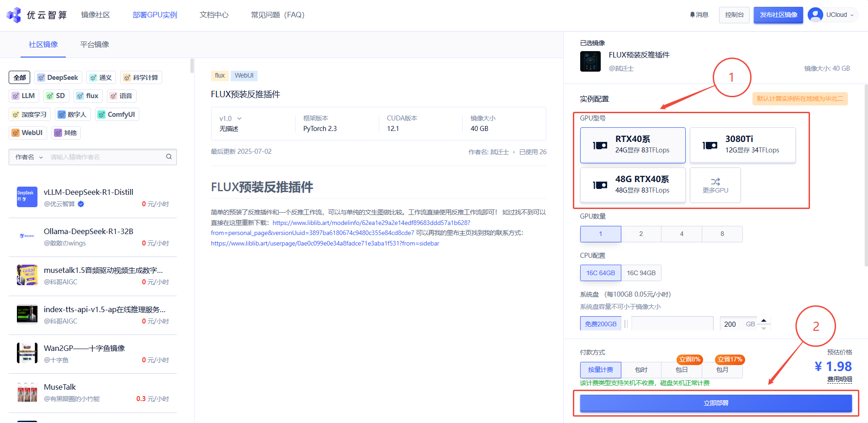The height and width of the screenshot is (423, 868).
Task: Open 文档中心 in top navigation
Action: tap(214, 15)
